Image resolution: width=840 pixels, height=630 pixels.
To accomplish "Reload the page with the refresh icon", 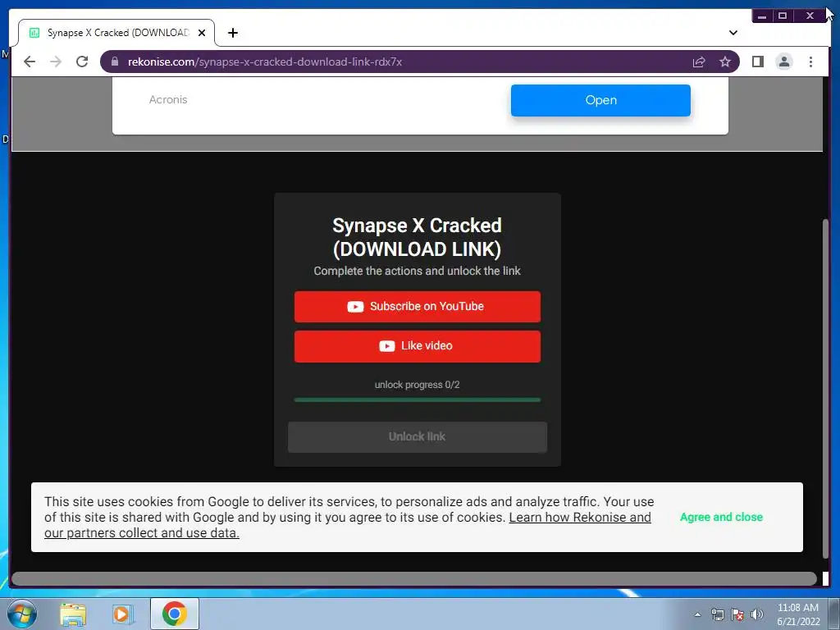I will (82, 62).
